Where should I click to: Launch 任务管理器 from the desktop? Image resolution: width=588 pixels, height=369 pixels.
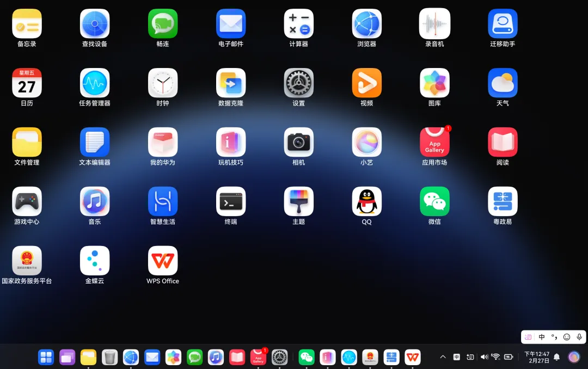[95, 83]
